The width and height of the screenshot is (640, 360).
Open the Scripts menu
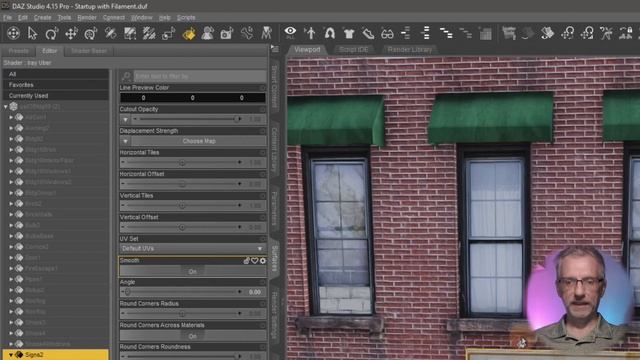point(186,18)
